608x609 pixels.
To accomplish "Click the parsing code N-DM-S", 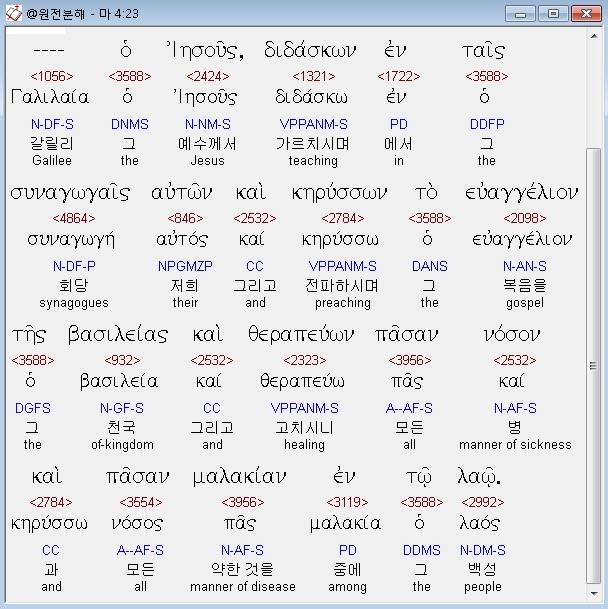I will point(483,551).
